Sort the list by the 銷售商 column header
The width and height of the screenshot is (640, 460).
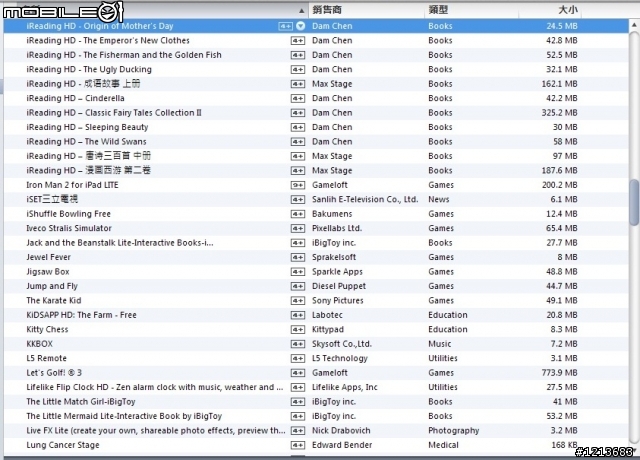click(327, 10)
